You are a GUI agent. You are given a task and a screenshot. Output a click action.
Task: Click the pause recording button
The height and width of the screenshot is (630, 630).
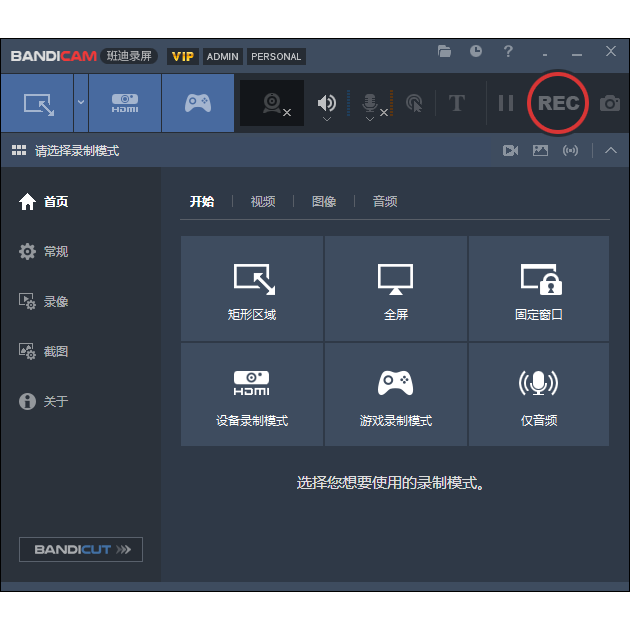pos(505,103)
